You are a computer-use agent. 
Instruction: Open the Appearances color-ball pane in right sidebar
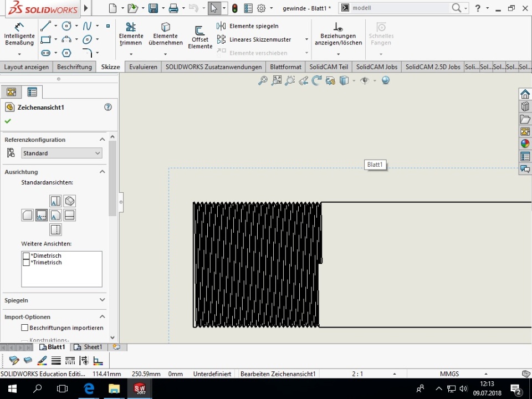(525, 144)
